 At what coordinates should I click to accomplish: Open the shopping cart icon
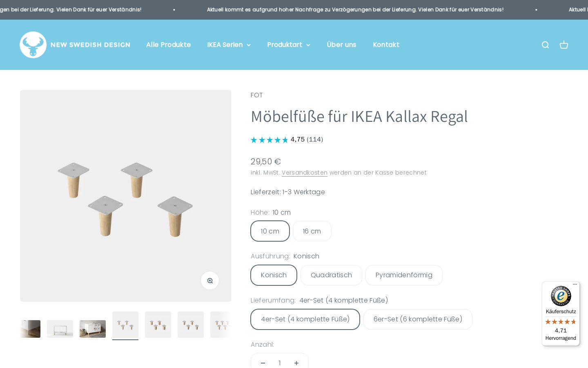tap(564, 45)
